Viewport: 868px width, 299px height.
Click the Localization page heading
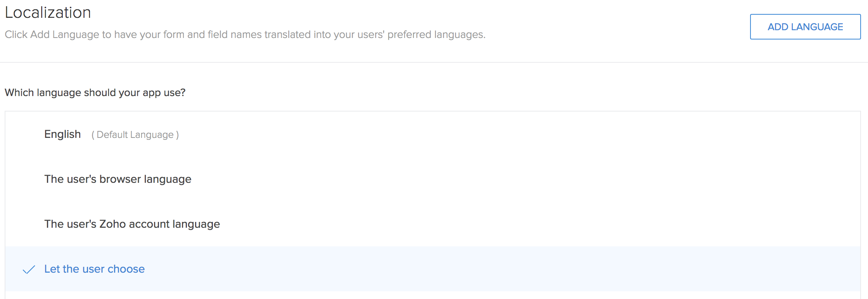[x=48, y=13]
